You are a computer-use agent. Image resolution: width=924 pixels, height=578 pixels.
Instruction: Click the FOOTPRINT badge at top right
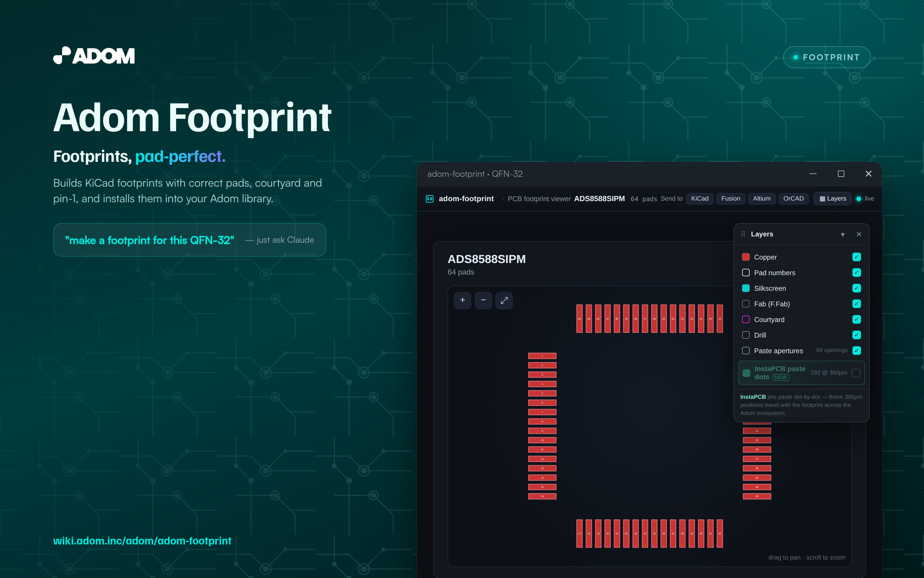827,57
